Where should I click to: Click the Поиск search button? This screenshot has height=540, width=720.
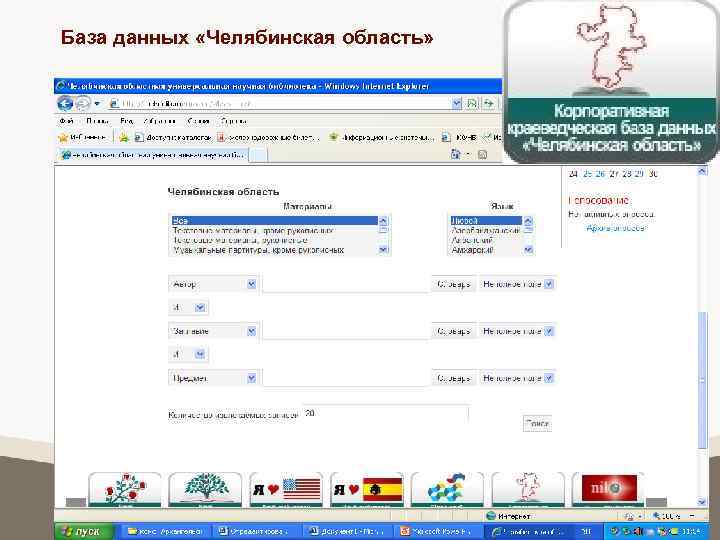(x=537, y=423)
